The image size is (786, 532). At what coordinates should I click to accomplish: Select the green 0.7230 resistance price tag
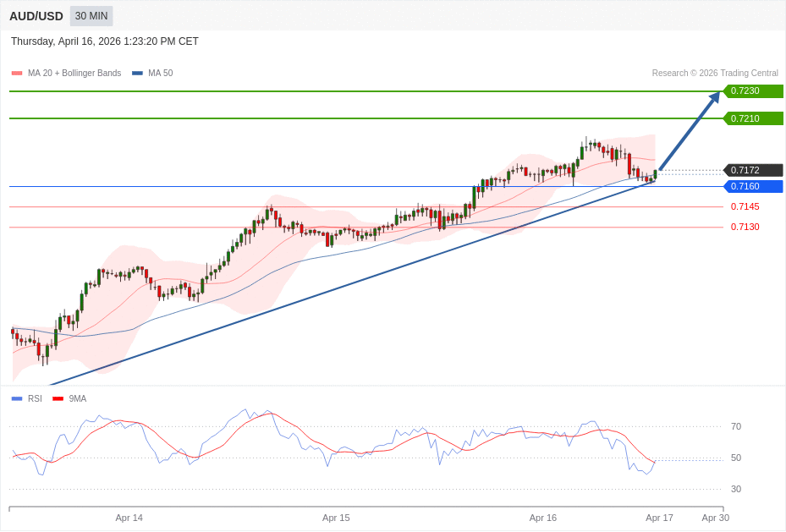point(752,91)
